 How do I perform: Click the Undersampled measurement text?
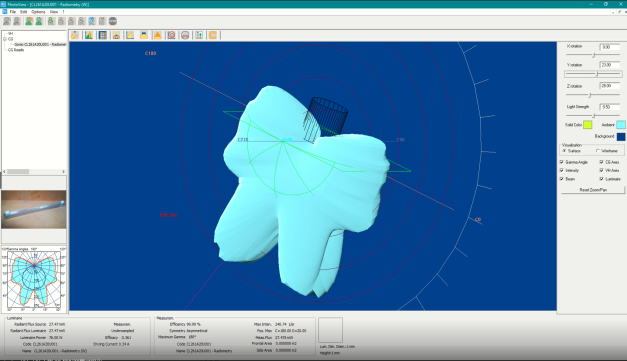(x=122, y=331)
